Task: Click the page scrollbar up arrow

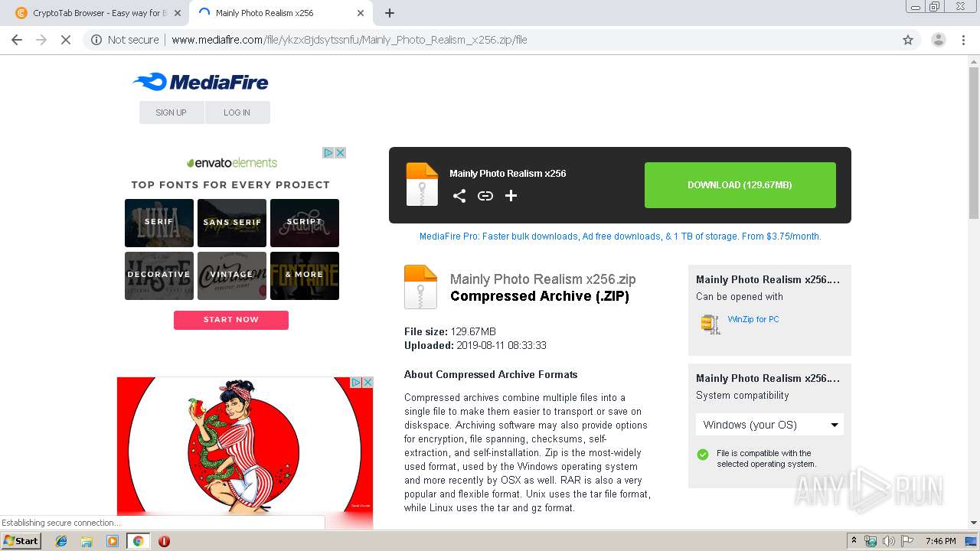Action: pyautogui.click(x=974, y=61)
